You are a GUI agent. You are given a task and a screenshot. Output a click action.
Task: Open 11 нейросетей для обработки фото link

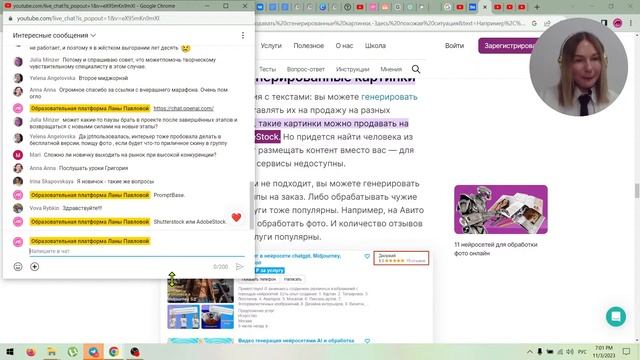[x=496, y=249]
